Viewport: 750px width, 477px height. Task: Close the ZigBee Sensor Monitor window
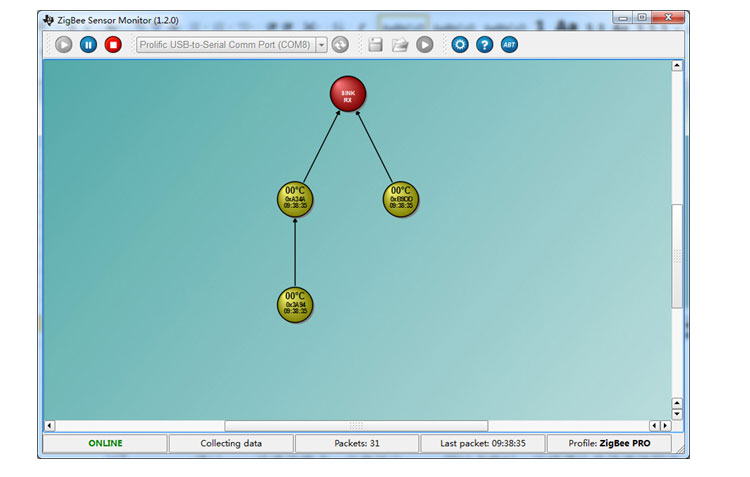pos(668,17)
